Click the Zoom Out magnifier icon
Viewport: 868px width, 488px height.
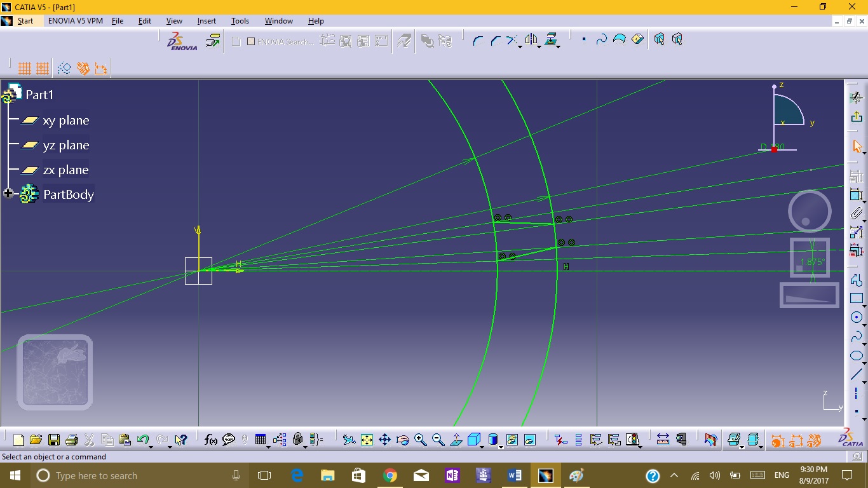coord(438,440)
